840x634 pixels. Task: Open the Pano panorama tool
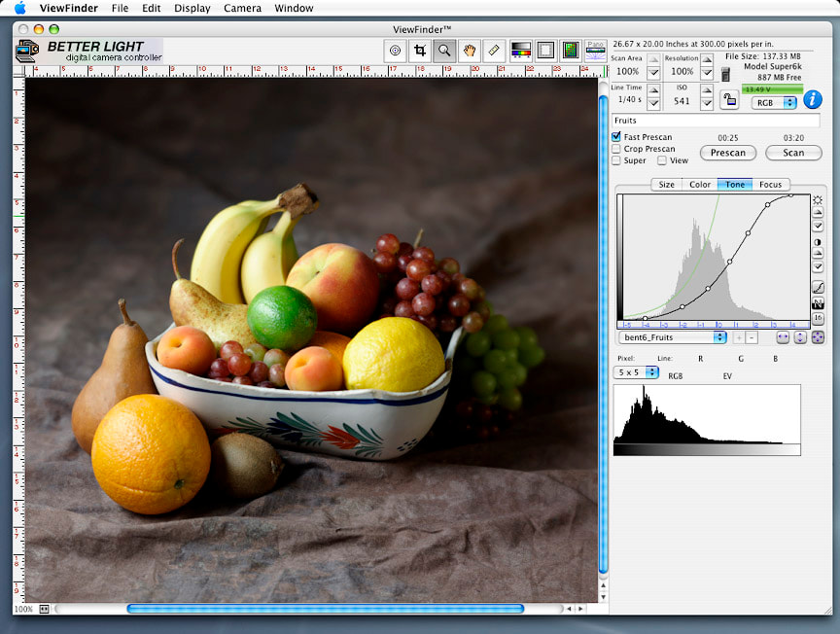pos(596,51)
